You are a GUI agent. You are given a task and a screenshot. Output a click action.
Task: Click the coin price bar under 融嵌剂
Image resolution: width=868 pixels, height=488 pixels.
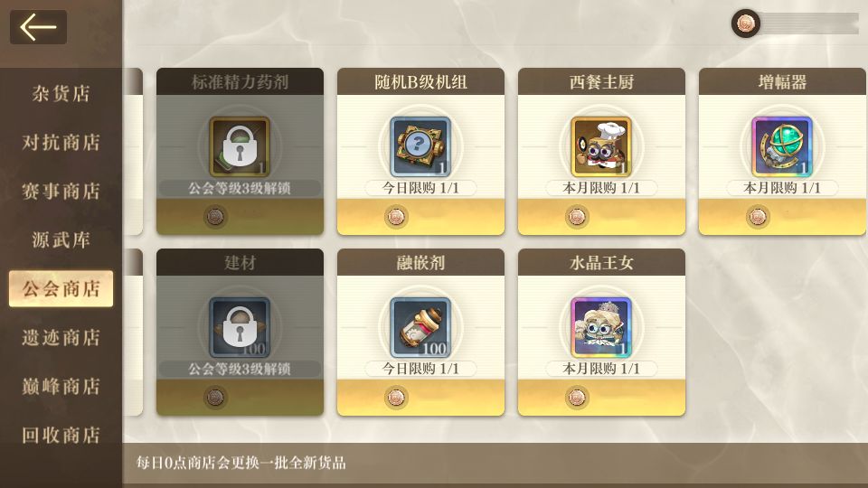click(x=420, y=398)
